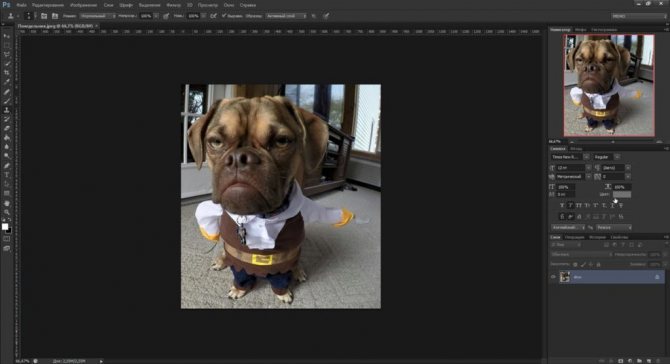This screenshot has width=670, height=364.
Task: Click the opacity field in options bar
Action: click(x=146, y=16)
